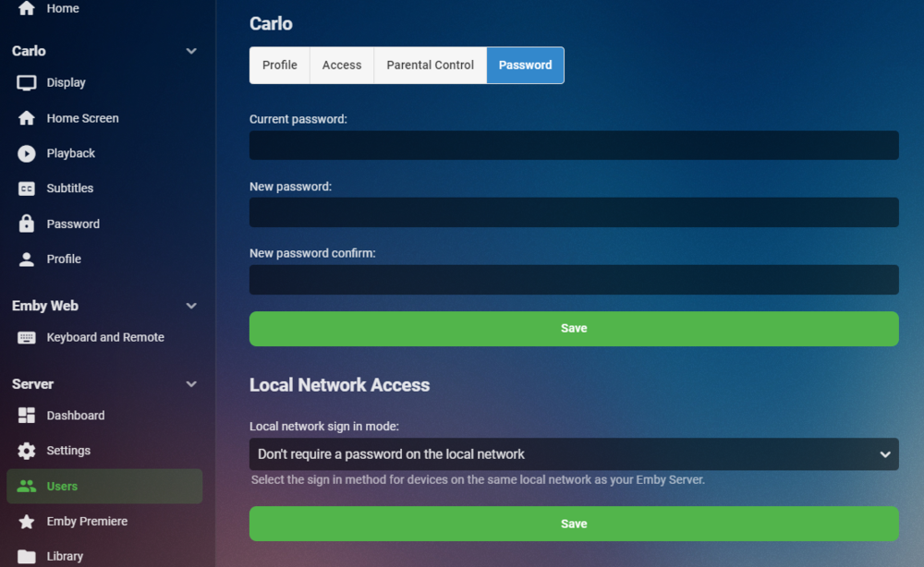Switch to the Access tab

(x=342, y=66)
